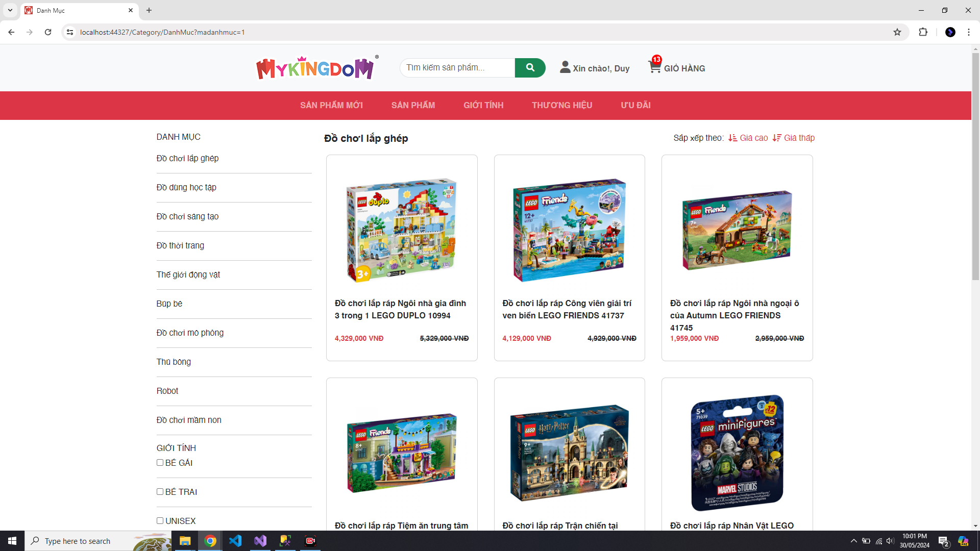The width and height of the screenshot is (980, 551).
Task: Bookmark this page with the star
Action: pyautogui.click(x=897, y=32)
